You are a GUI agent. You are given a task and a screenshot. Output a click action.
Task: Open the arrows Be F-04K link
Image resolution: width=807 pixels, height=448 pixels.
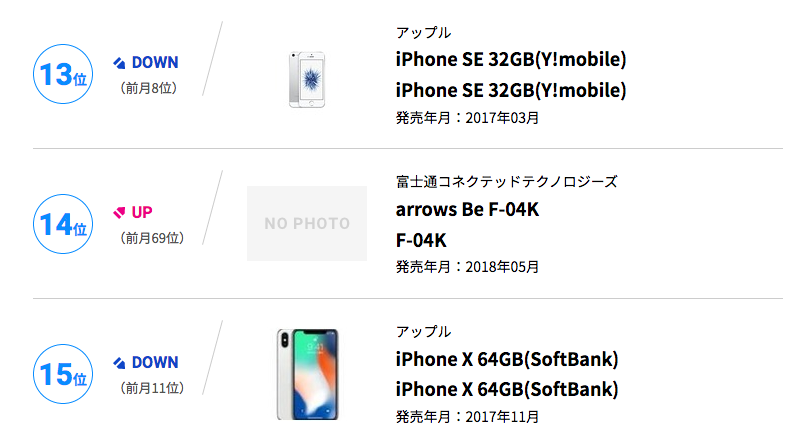pos(467,209)
